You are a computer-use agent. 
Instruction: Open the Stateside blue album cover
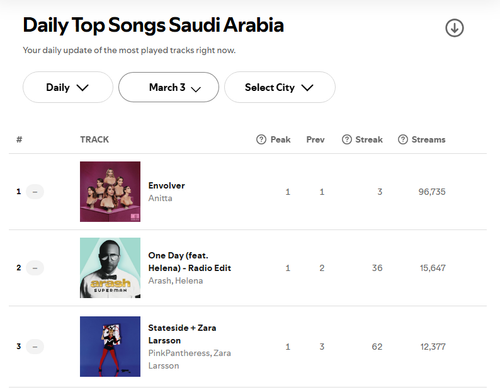point(110,347)
